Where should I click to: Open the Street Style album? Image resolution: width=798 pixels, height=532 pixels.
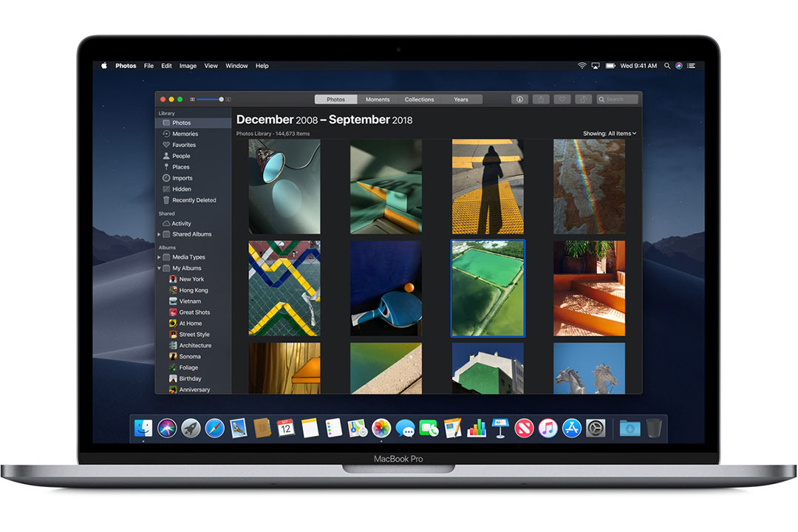tap(194, 335)
